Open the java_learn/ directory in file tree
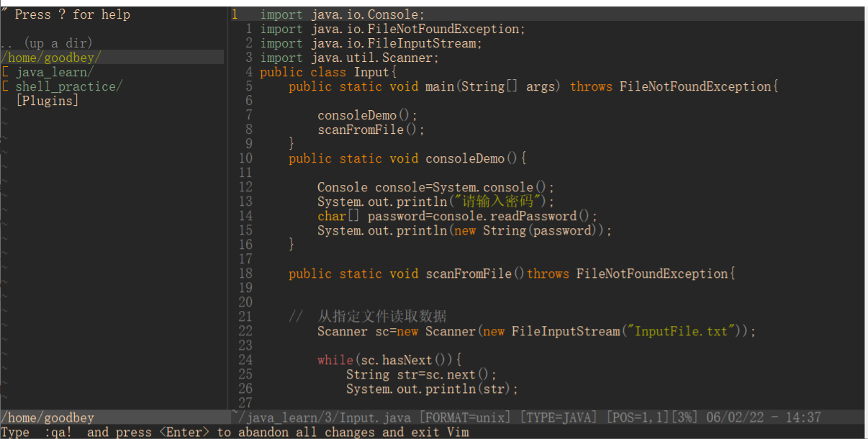Screen dimensions: 868x439 [54, 72]
